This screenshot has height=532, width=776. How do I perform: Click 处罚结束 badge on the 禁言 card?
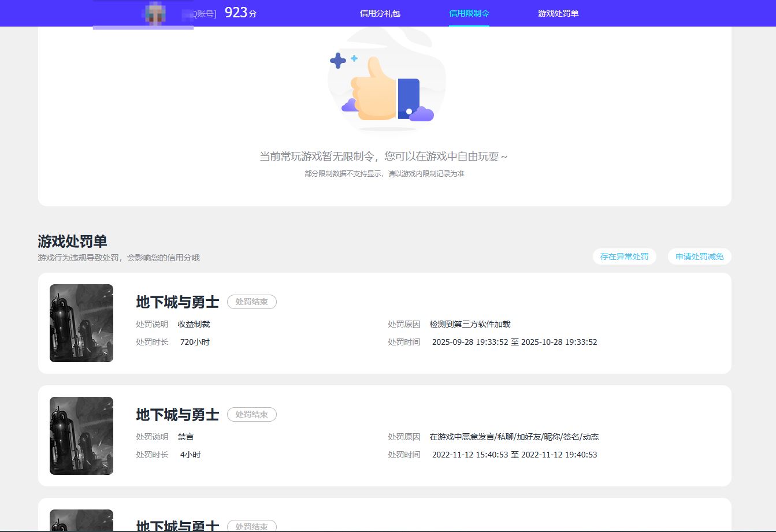(251, 414)
